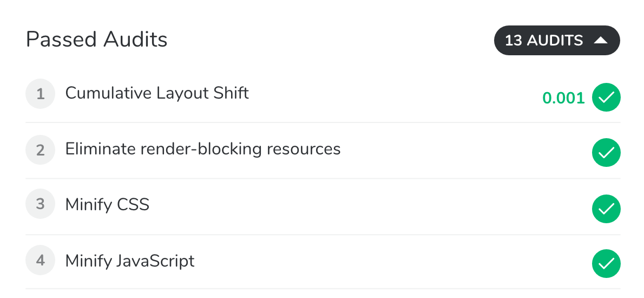Click the Passed Audits section heading
Image resolution: width=644 pixels, height=298 pixels.
click(96, 40)
